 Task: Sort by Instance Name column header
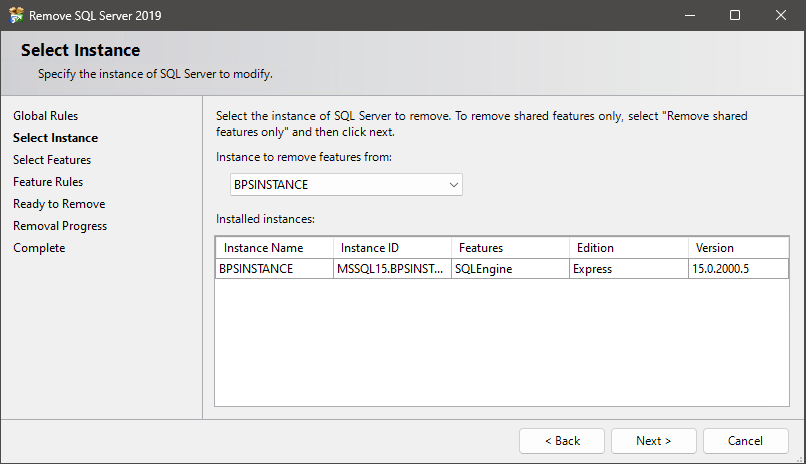(x=274, y=248)
